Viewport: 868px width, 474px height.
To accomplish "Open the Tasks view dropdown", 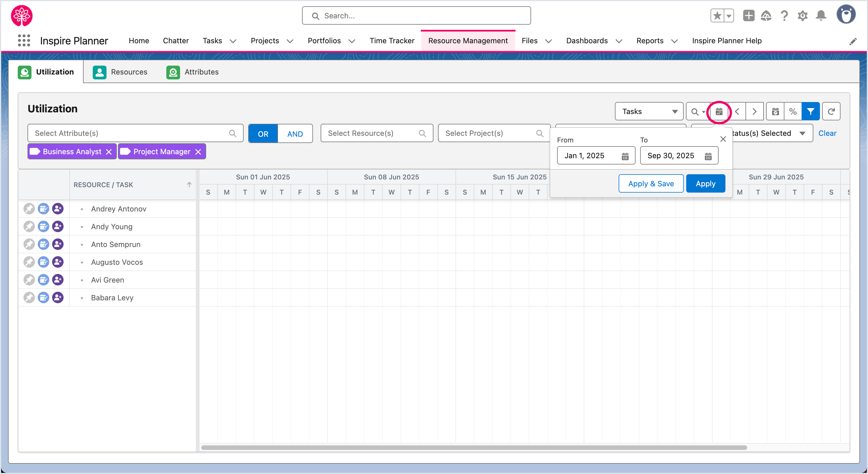I will click(649, 111).
